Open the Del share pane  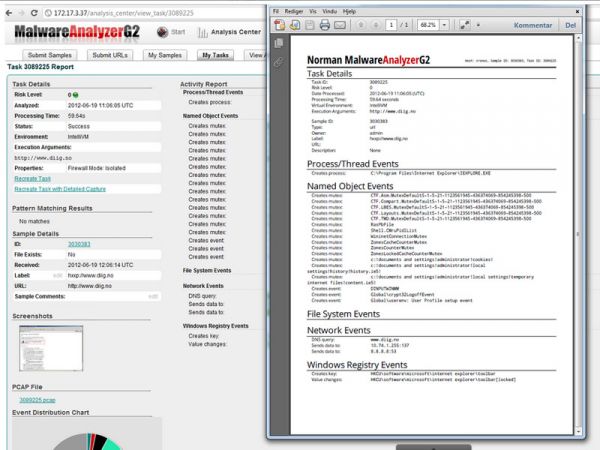click(570, 25)
